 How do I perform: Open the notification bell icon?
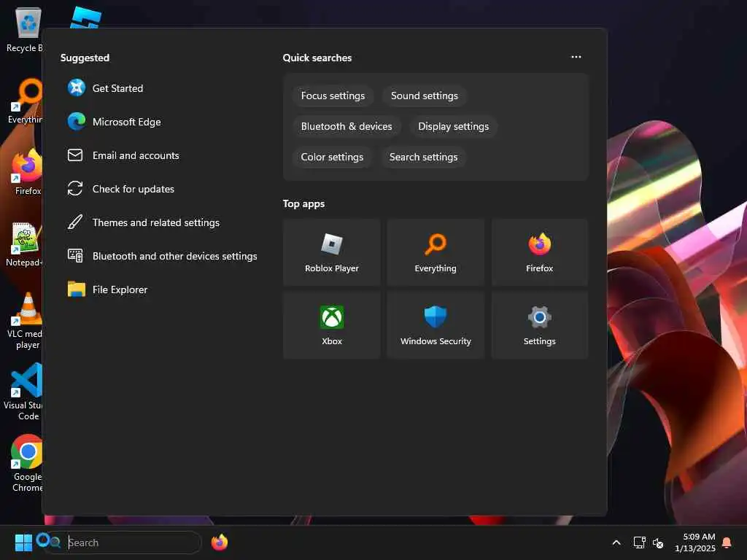pyautogui.click(x=727, y=542)
